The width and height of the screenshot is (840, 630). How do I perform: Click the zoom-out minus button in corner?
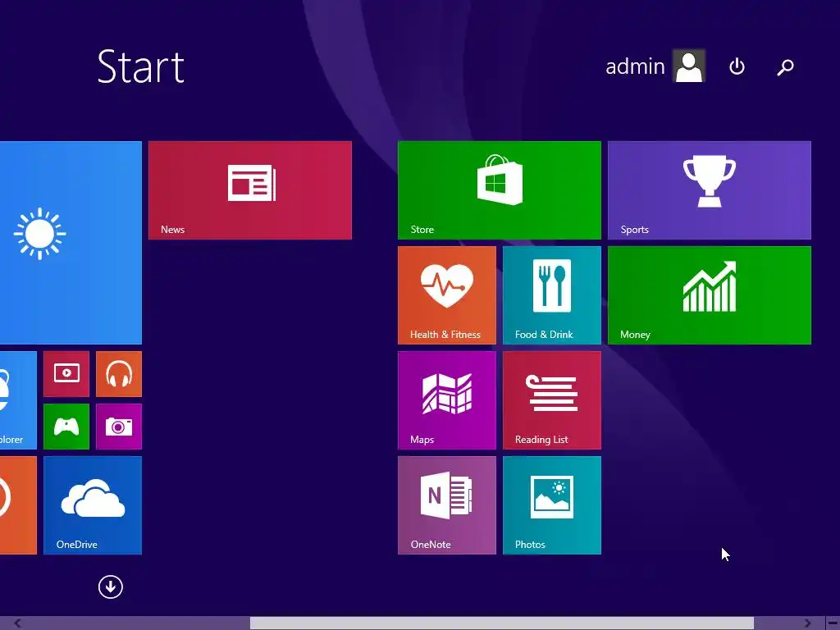tap(833, 623)
